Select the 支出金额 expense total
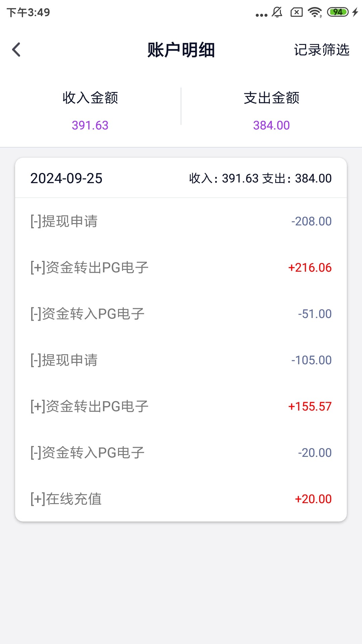This screenshot has width=362, height=644. pos(271,111)
